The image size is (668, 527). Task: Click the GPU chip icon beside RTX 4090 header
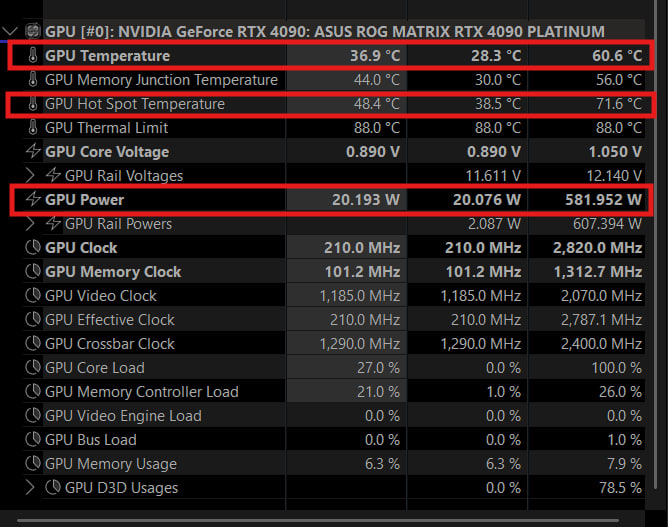[33, 31]
